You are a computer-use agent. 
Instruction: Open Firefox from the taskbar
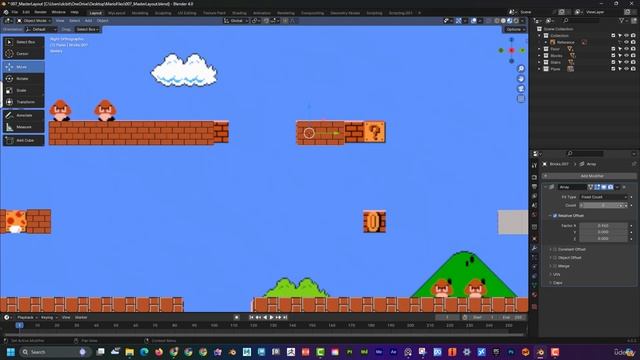point(159,352)
